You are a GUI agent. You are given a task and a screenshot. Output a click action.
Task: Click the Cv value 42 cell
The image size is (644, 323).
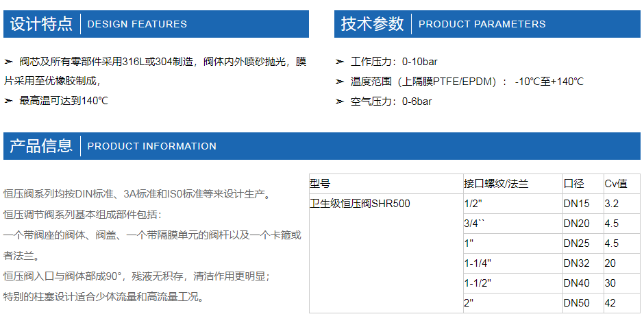[622, 303]
